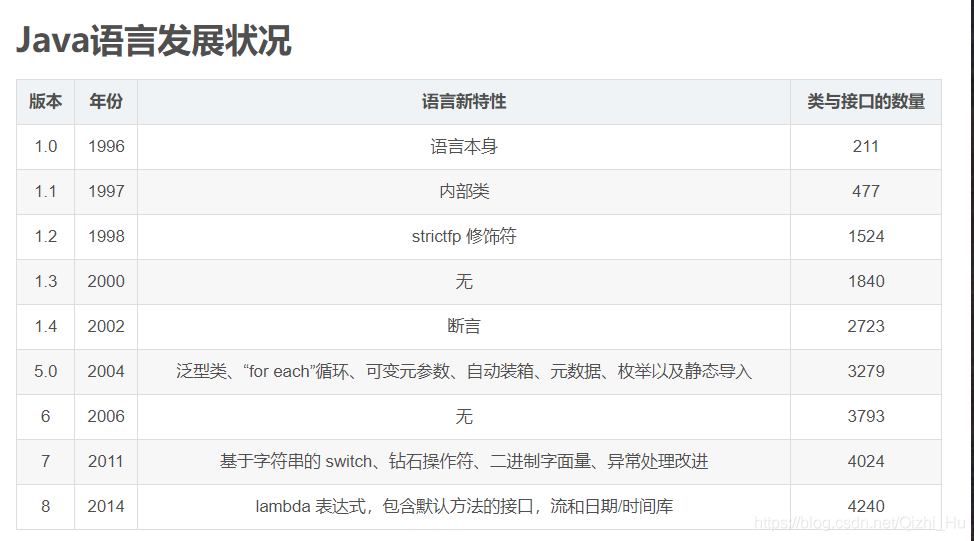Select version cell '1.1'
974x541 pixels.
click(x=45, y=191)
